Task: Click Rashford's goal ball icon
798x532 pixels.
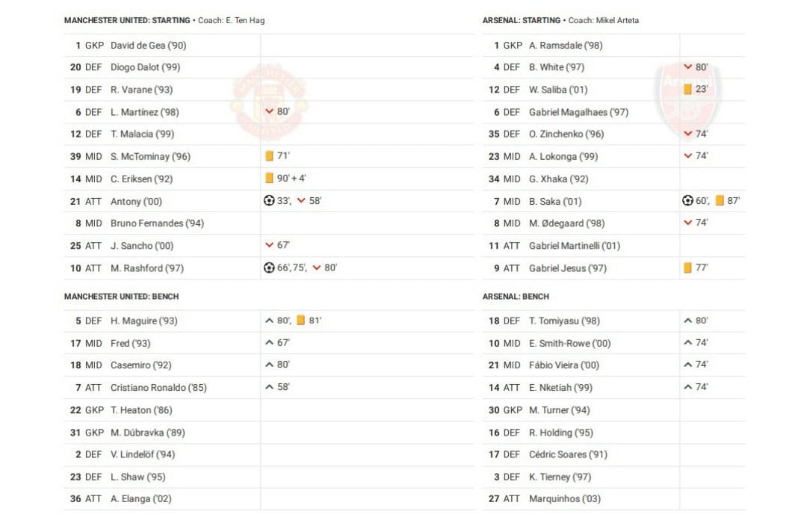Action: click(269, 267)
